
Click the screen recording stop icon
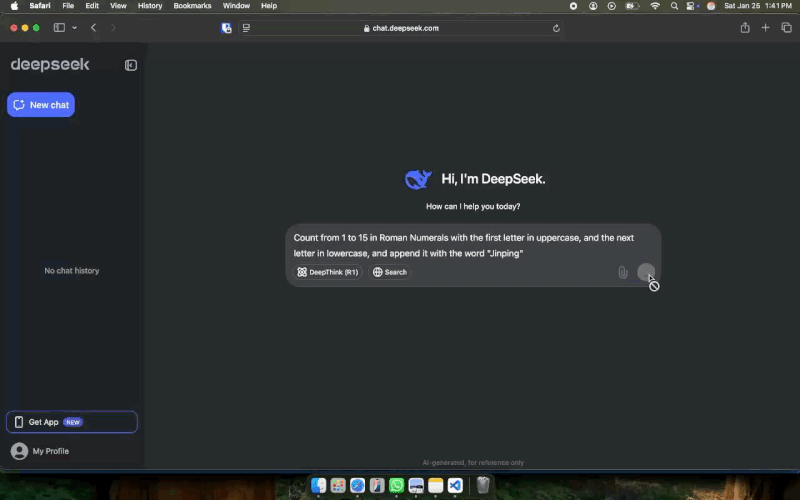pos(573,6)
